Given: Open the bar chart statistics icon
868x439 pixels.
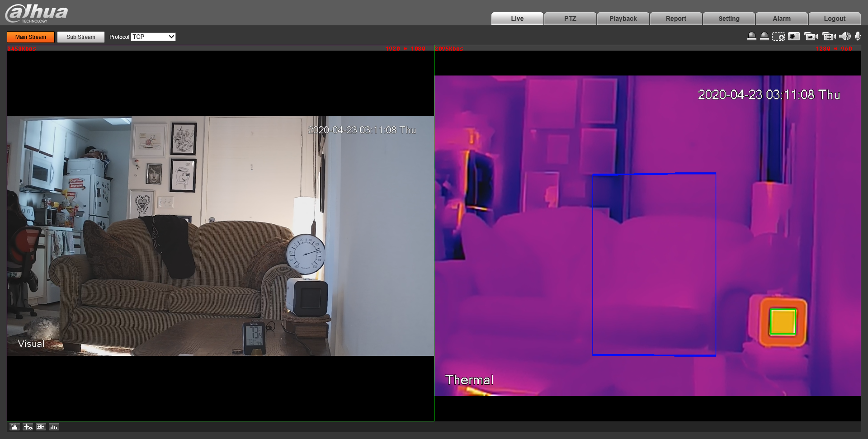Looking at the screenshot, I should (54, 427).
